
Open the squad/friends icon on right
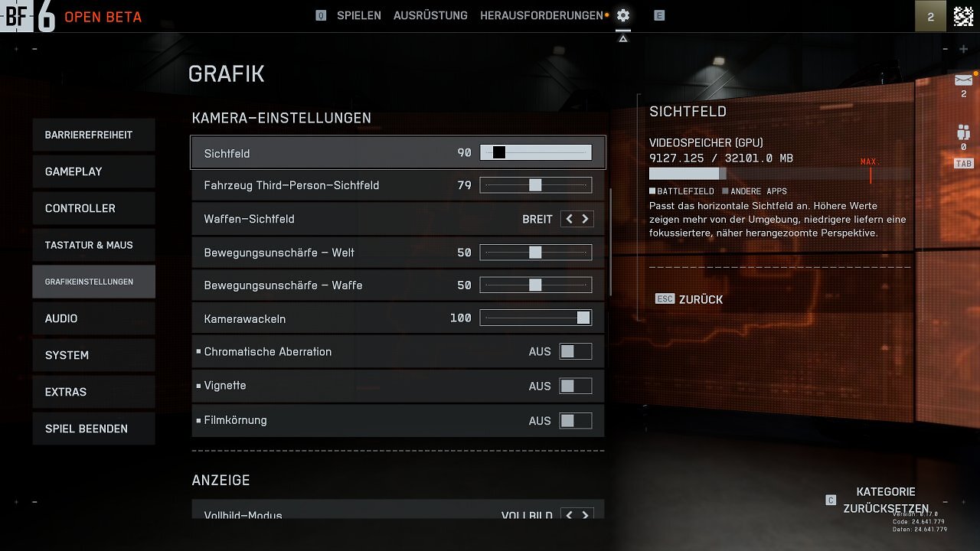point(963,132)
